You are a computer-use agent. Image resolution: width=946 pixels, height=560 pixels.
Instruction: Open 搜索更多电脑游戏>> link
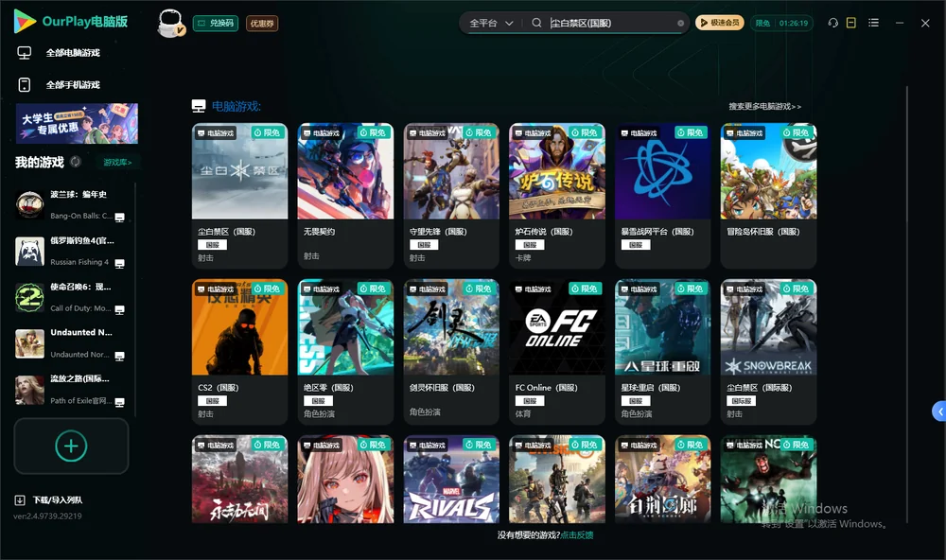(x=764, y=106)
